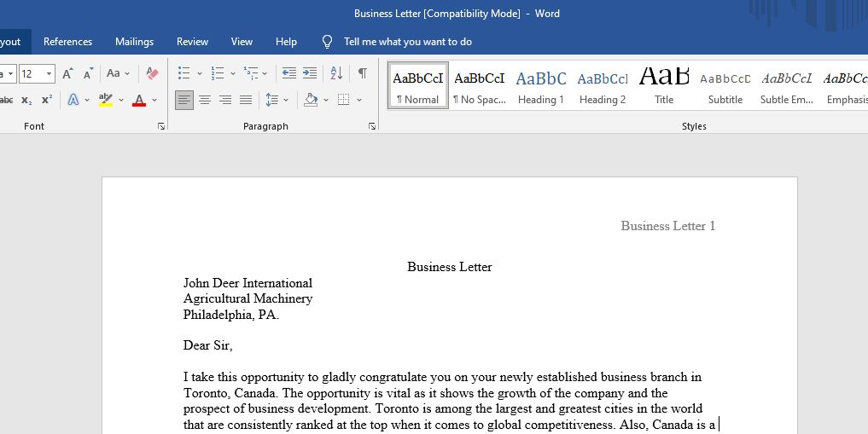Viewport: 868px width, 434px height.
Task: Open Line and Paragraph Spacing
Action: point(271,100)
